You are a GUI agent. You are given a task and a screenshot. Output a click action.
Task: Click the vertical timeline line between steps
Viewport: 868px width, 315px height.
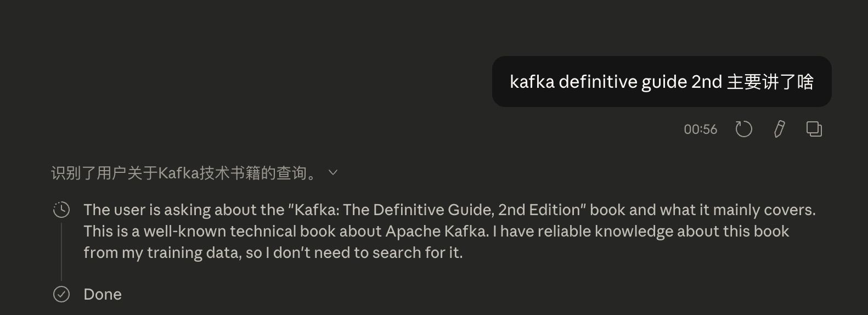[61, 252]
